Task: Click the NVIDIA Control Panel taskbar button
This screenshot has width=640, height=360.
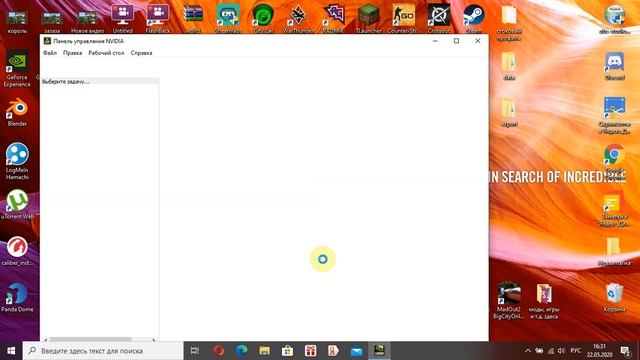Action: click(379, 351)
